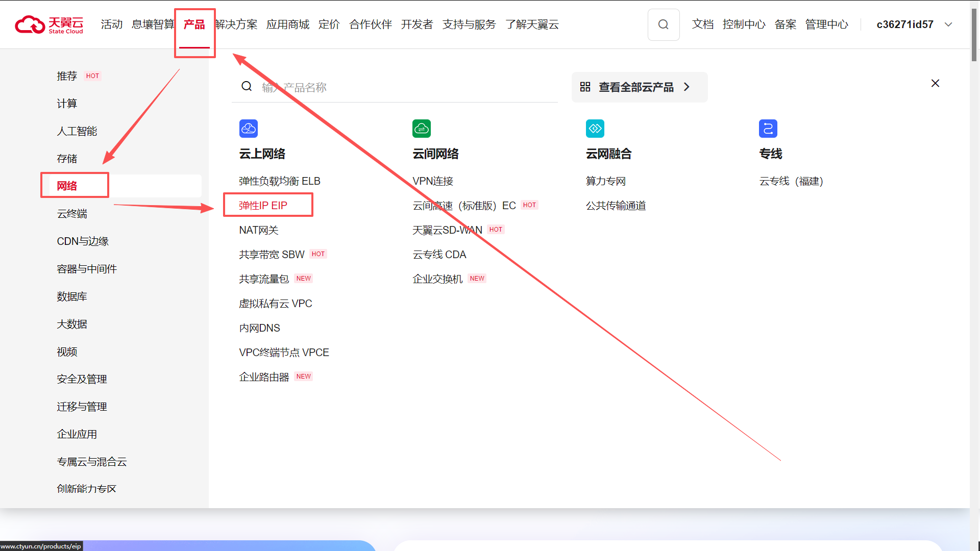This screenshot has height=551, width=980.
Task: Click the grid icon beside 查看全部云产品
Action: [585, 87]
